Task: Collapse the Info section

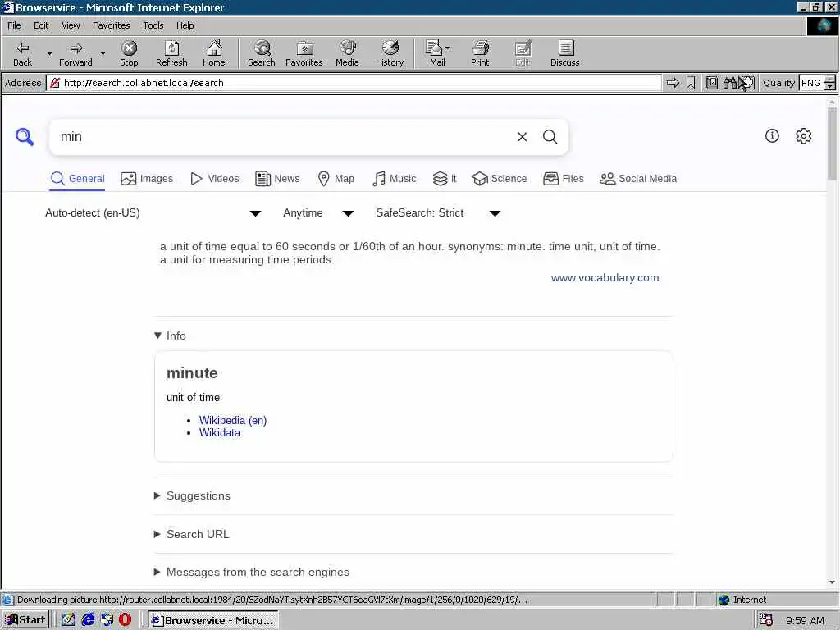Action: (x=170, y=336)
